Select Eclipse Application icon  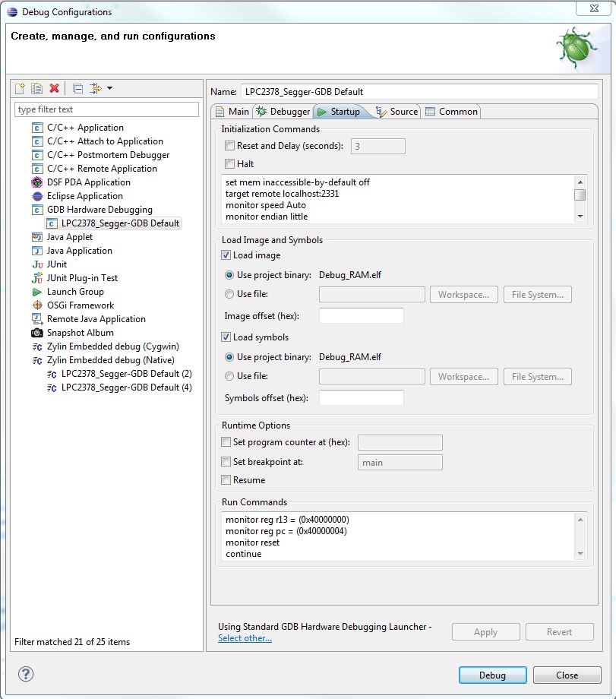point(37,196)
